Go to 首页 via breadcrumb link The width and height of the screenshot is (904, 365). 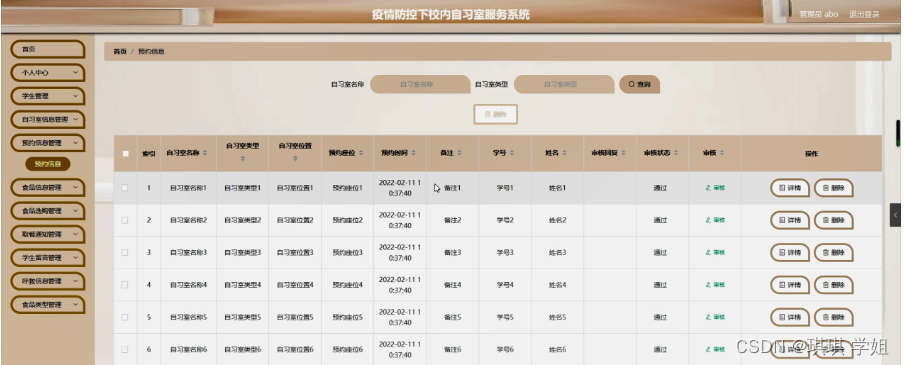pos(119,51)
